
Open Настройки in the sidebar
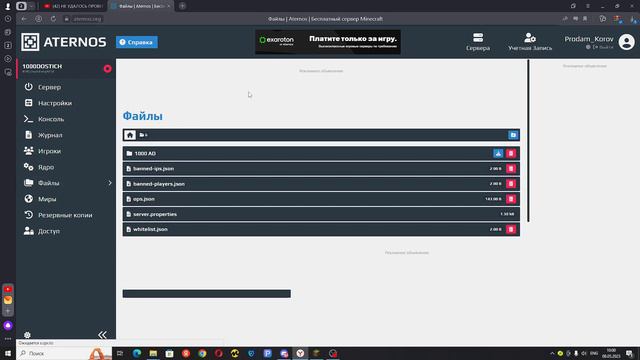55,103
